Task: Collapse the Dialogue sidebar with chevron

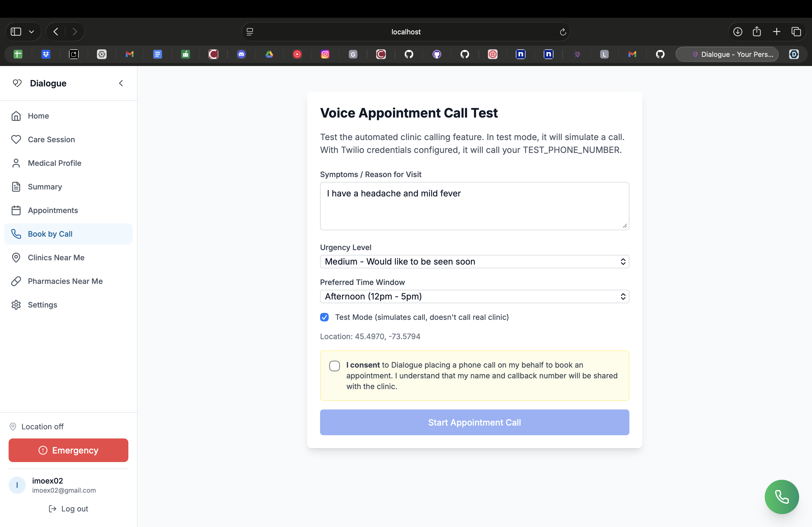Action: (121, 83)
